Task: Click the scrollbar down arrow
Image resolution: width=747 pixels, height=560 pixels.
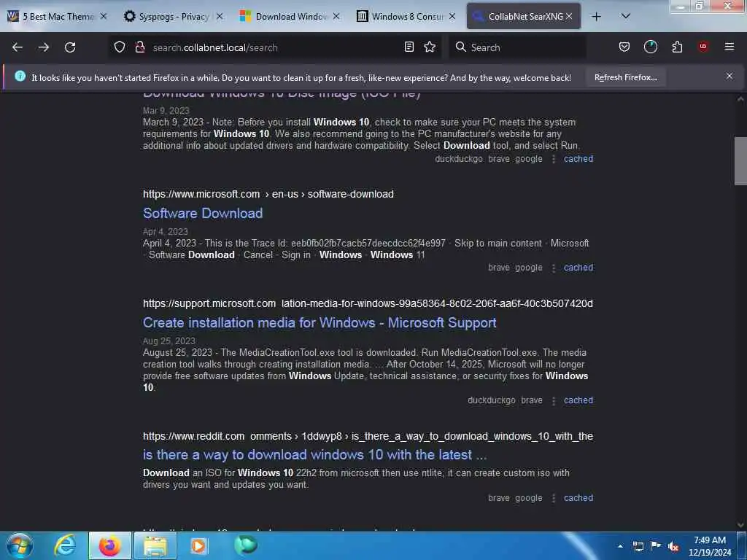Action: coord(740,525)
